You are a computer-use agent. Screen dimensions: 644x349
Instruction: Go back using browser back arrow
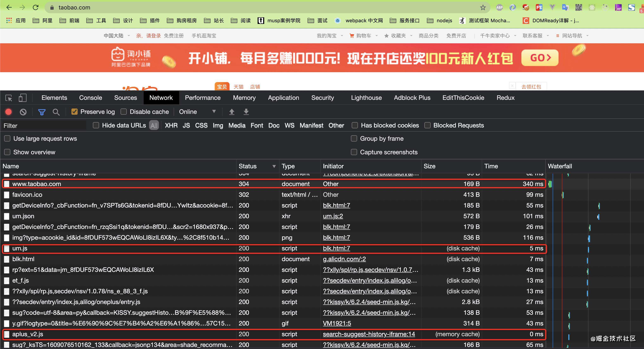(9, 7)
